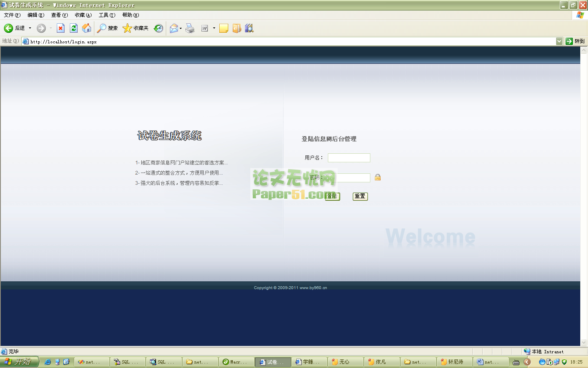588x368 pixels.
Task: Click the 完毕 status bar text
Action: coord(13,352)
